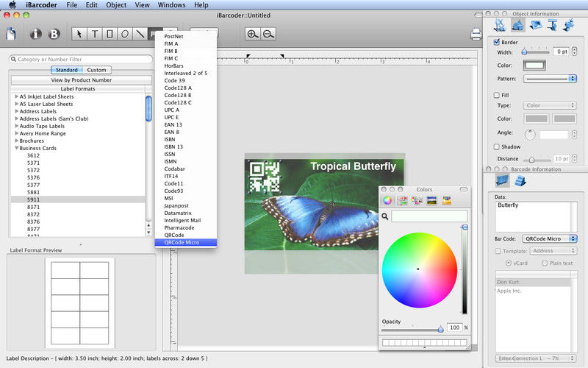
Task: Click the round B barcode info button
Action: click(x=54, y=34)
